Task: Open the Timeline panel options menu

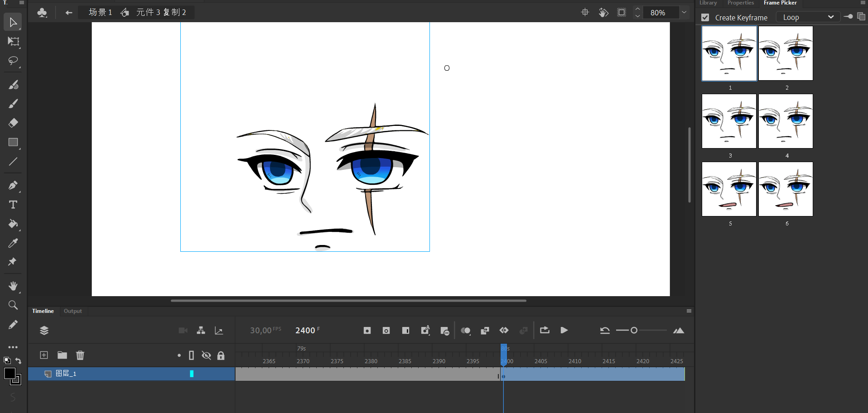Action: 689,311
